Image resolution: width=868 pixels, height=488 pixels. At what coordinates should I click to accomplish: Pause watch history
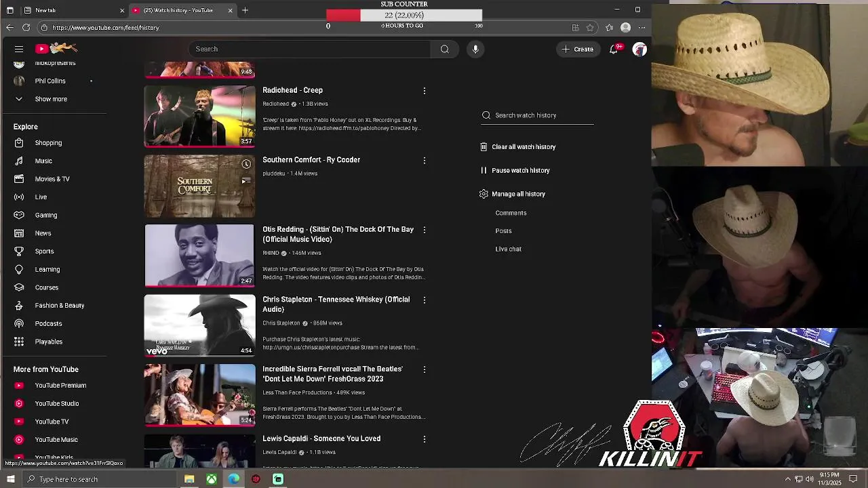point(515,170)
